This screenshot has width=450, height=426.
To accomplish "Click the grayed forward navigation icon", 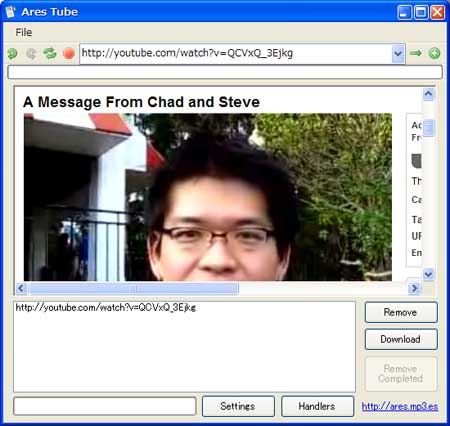I will tap(31, 53).
